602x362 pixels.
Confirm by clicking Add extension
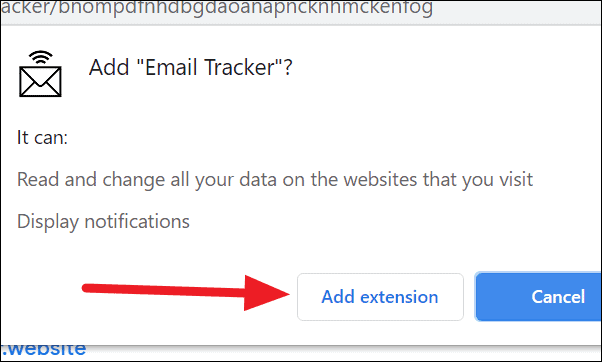tap(380, 297)
